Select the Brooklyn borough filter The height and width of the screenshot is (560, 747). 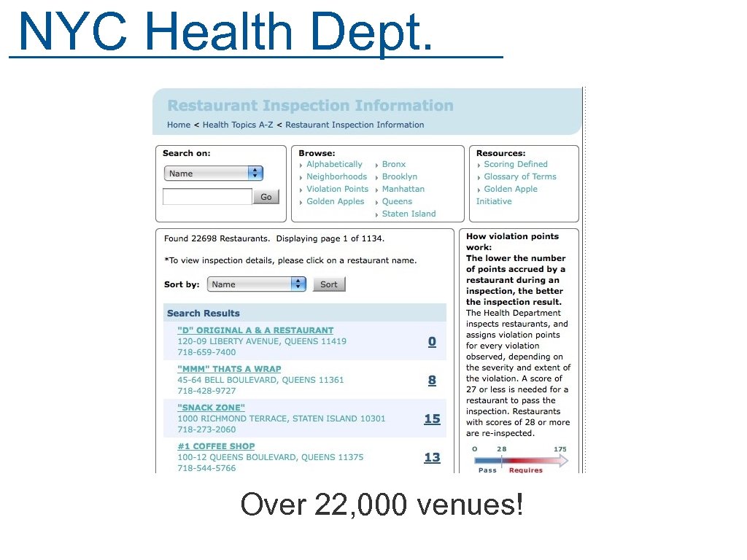point(399,176)
